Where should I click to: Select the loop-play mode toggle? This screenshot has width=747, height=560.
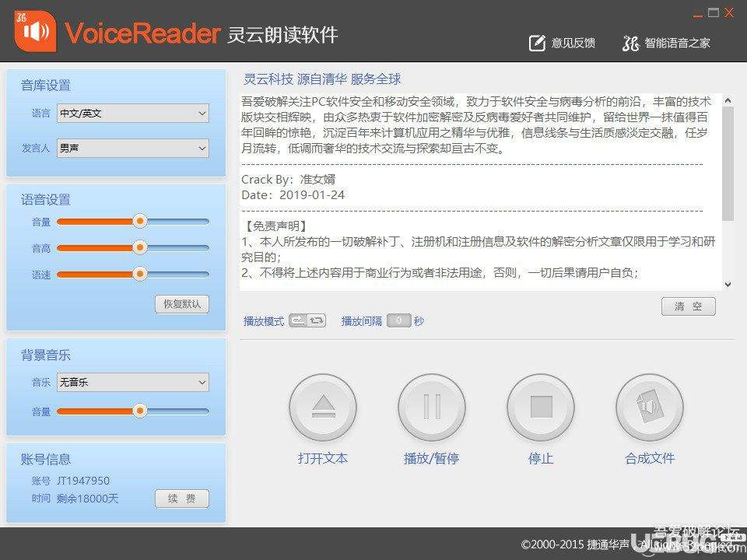(317, 320)
